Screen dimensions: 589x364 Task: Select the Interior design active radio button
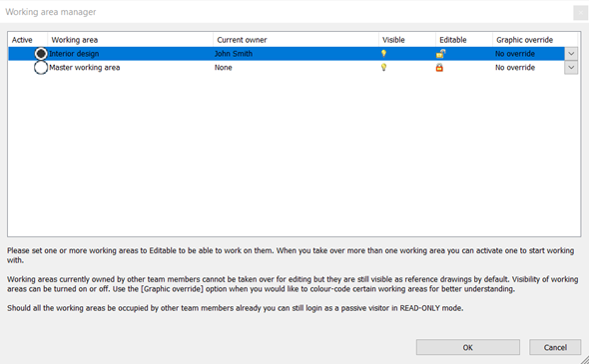tap(41, 54)
